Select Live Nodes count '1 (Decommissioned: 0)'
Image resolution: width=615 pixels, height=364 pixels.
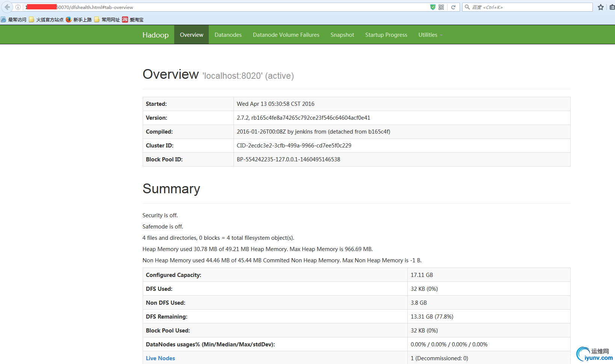(x=439, y=358)
